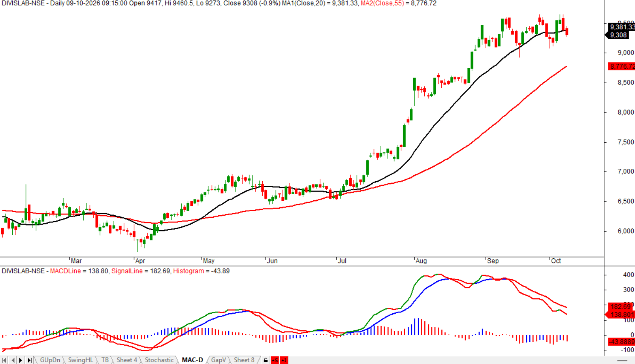This screenshot has width=635, height=364.
Task: Switch to the GapV sheet tab
Action: (x=218, y=360)
